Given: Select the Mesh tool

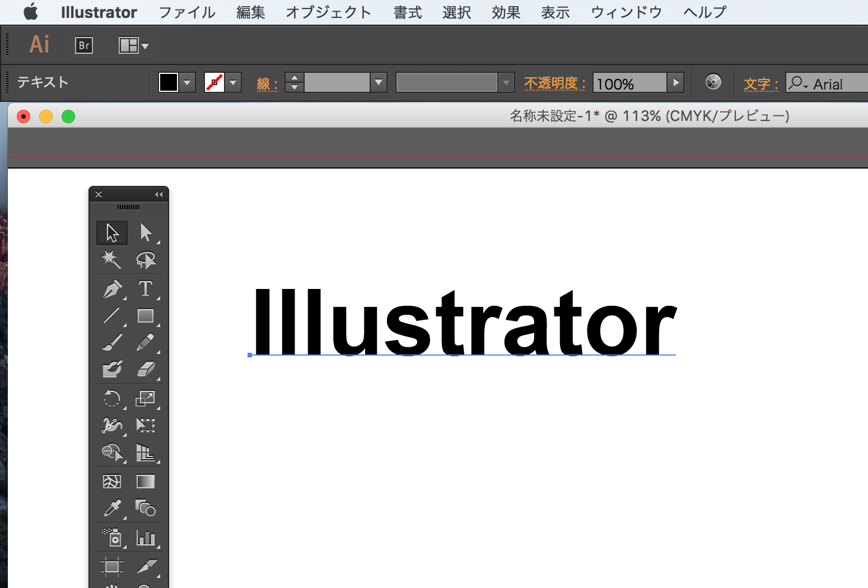Looking at the screenshot, I should click(x=112, y=482).
